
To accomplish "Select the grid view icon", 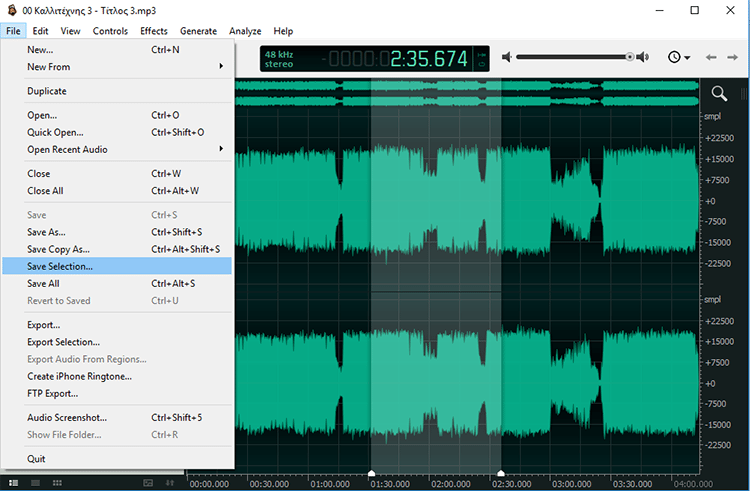I will [57, 483].
